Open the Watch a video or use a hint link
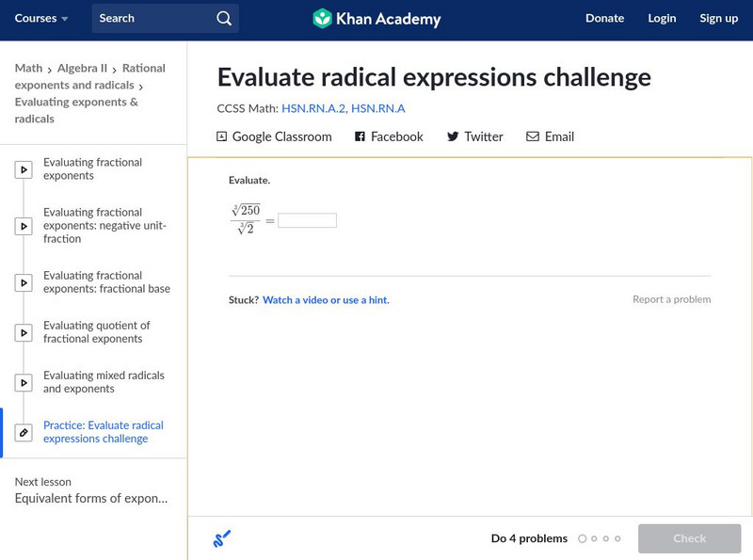Viewport: 753px width, 560px height. click(x=326, y=300)
